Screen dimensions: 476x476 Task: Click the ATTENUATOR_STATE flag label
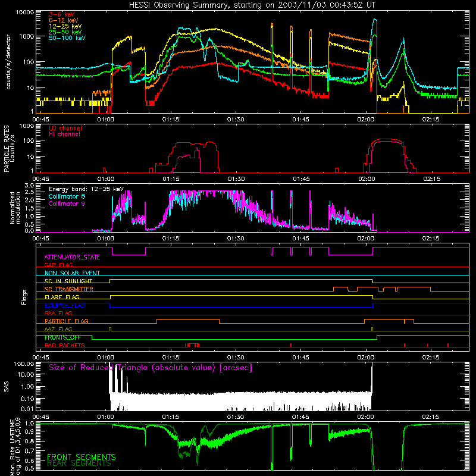tap(72, 257)
